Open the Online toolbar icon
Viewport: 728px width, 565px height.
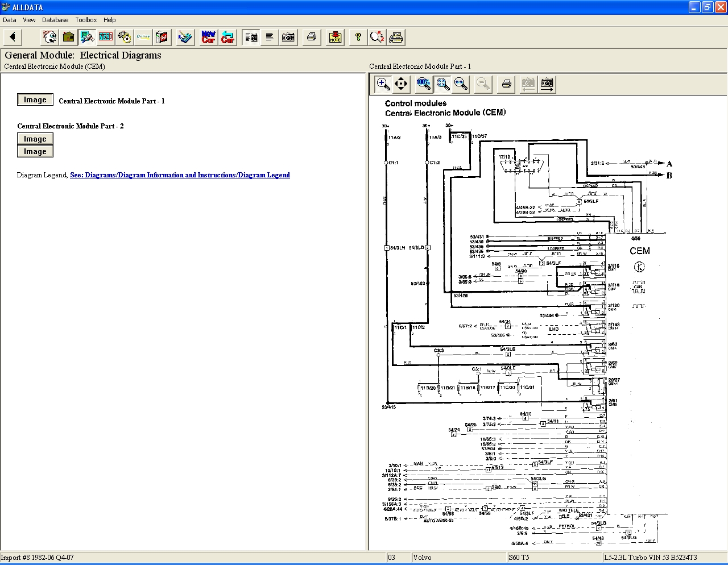point(143,38)
